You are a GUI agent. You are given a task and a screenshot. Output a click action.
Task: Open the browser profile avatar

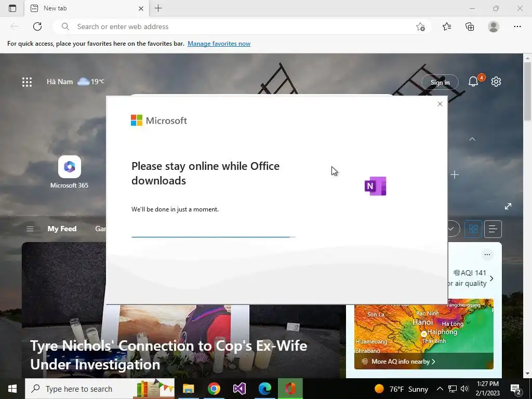[494, 26]
